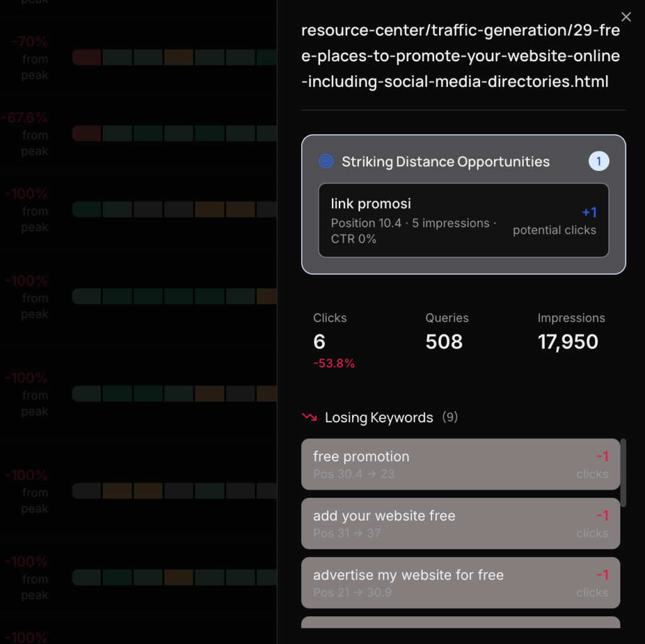Image resolution: width=645 pixels, height=644 pixels.
Task: Select the "add your website free" keyword
Action: pos(460,524)
